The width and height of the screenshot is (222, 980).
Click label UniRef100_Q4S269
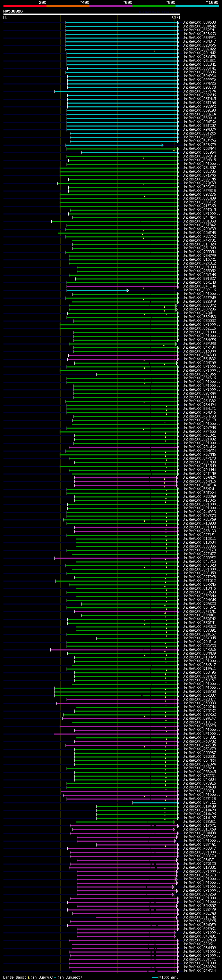(x=199, y=894)
